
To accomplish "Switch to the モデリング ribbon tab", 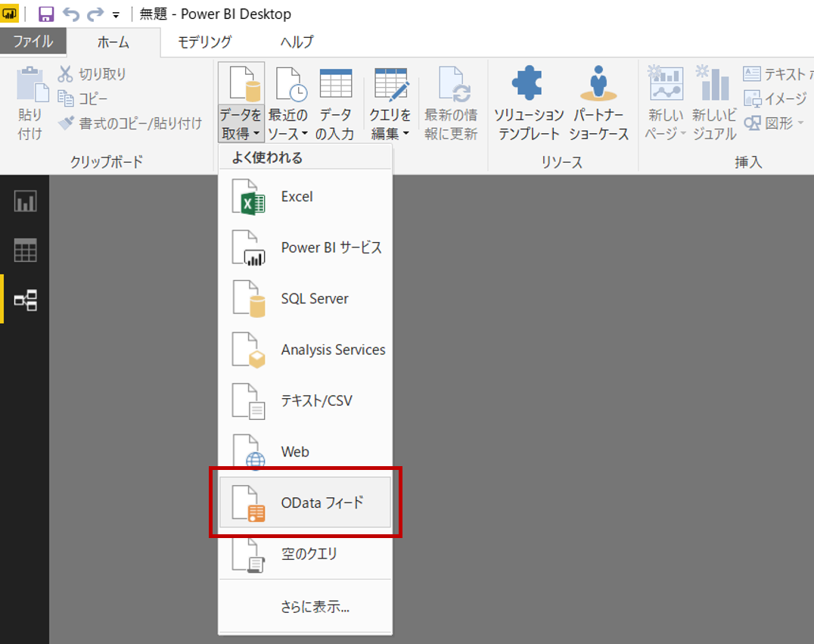I will coord(204,42).
